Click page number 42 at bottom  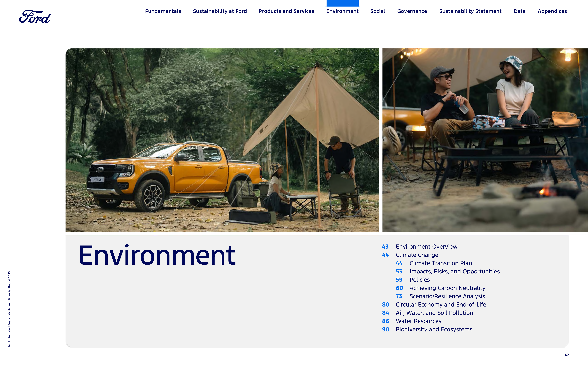(567, 355)
